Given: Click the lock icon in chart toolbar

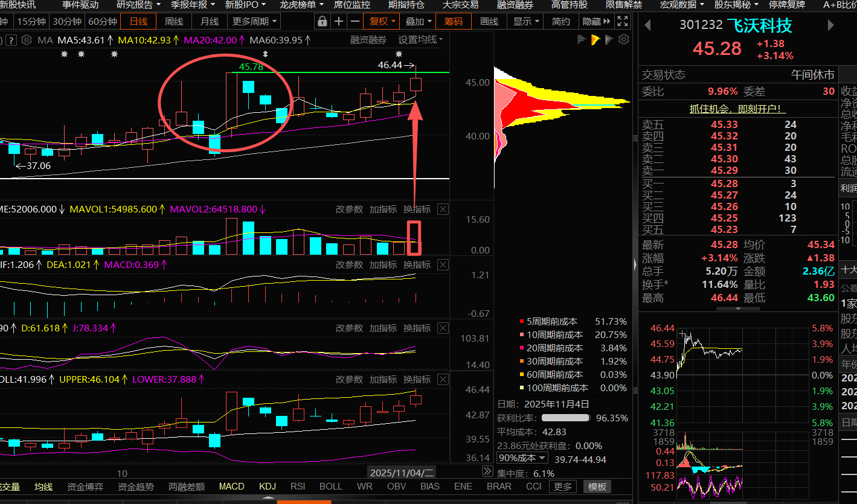Looking at the screenshot, I should [x=322, y=22].
